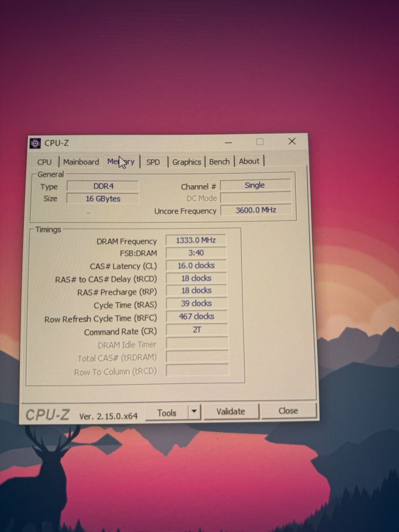Image resolution: width=399 pixels, height=532 pixels.
Task: Click the Cycle Time (tRAS) label
Action: (125, 305)
